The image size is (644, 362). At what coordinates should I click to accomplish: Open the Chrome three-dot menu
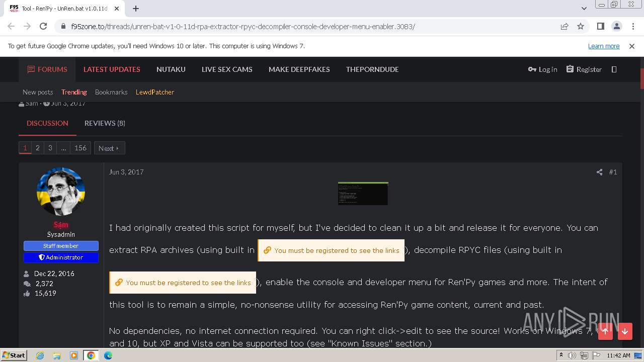click(x=632, y=27)
